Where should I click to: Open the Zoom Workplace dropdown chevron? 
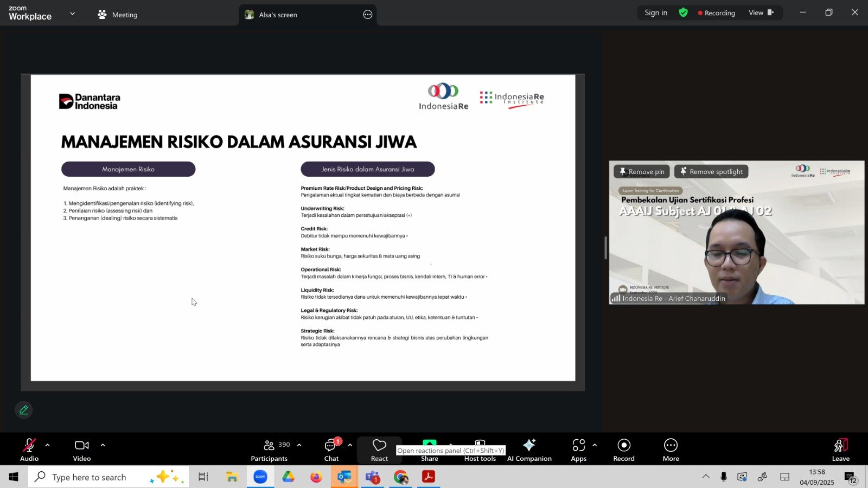click(73, 14)
